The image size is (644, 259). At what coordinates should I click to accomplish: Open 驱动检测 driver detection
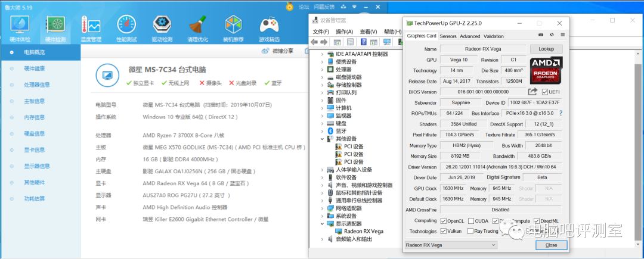click(162, 29)
